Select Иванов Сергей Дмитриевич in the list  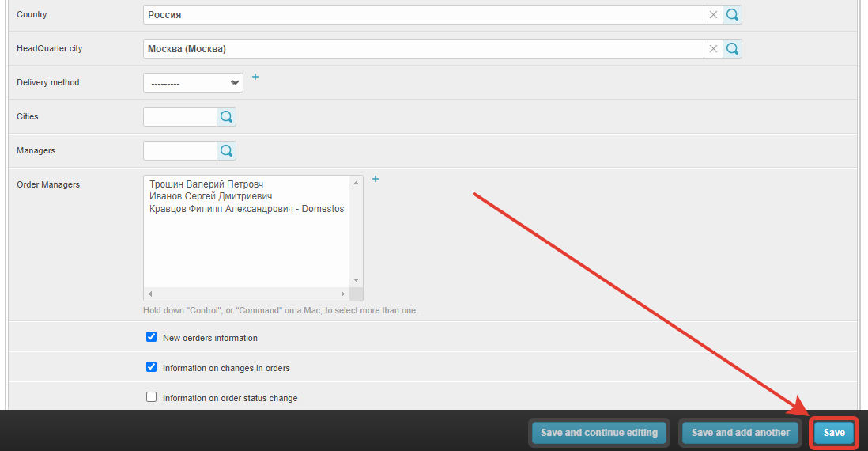coord(210,196)
